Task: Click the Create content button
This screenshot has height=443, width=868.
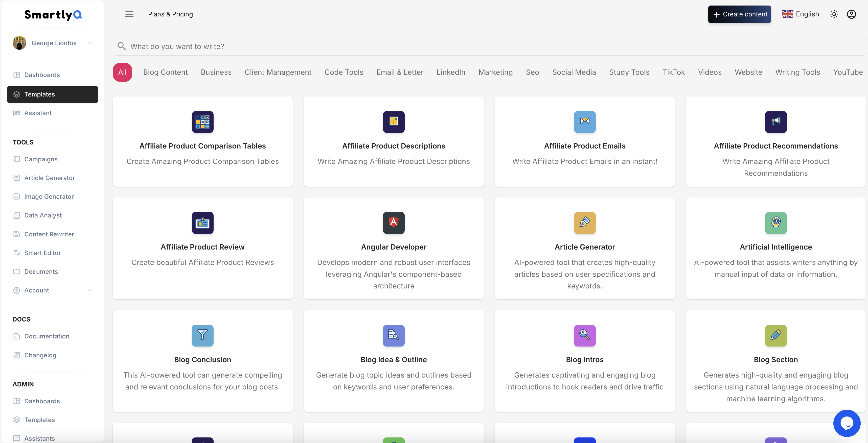Action: 739,14
